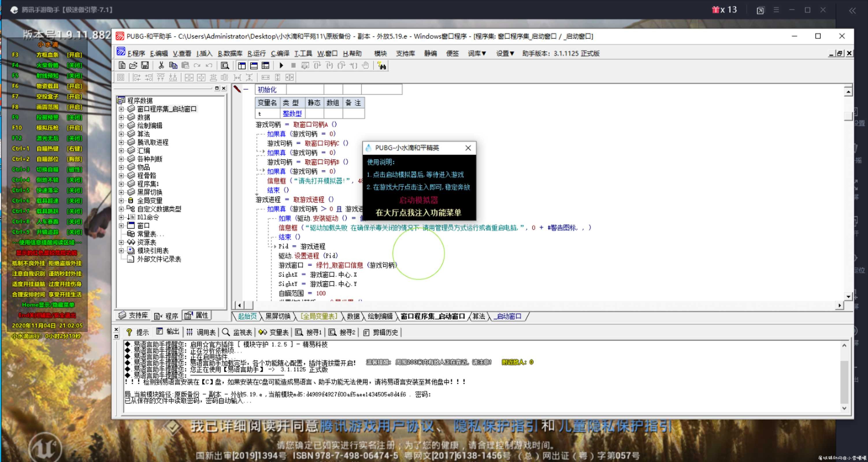Click 在大厅点我注入功能菜单 button
Screen dimensions: 868x462
[418, 213]
